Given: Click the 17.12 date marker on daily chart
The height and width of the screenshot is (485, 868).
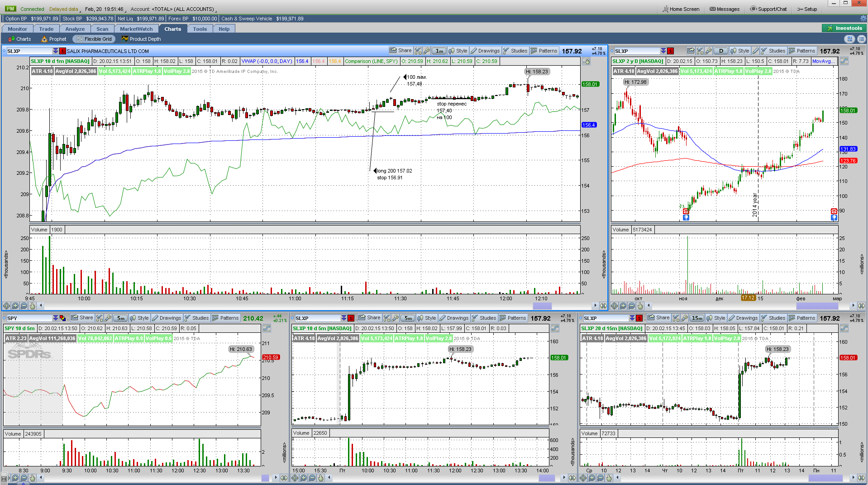Looking at the screenshot, I should [x=748, y=298].
